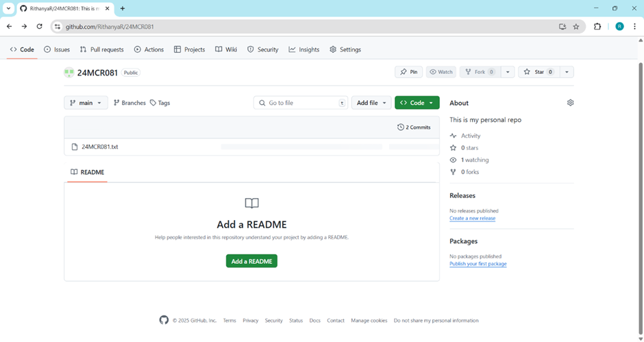View the 2 Commits history
The image size is (644, 342).
(x=414, y=127)
